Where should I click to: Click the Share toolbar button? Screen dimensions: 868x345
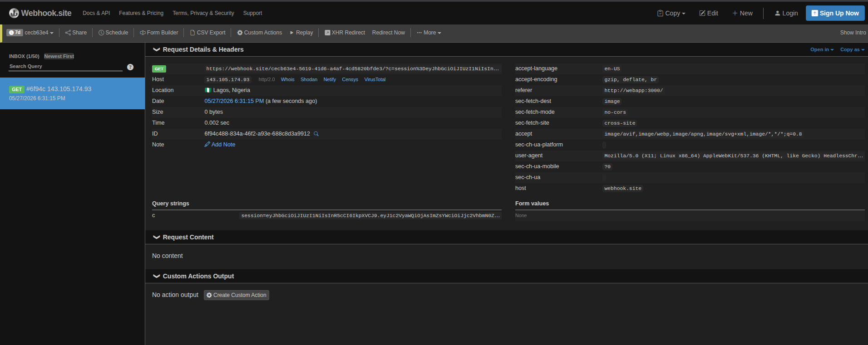tap(76, 33)
